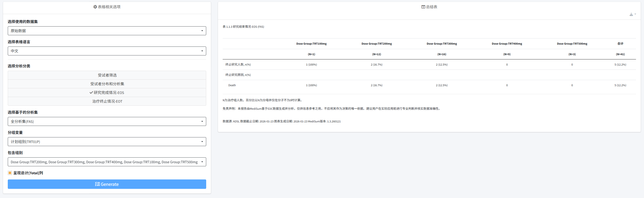Choose the 治疗终止情况-EOT category
The image size is (644, 198).
tap(107, 101)
